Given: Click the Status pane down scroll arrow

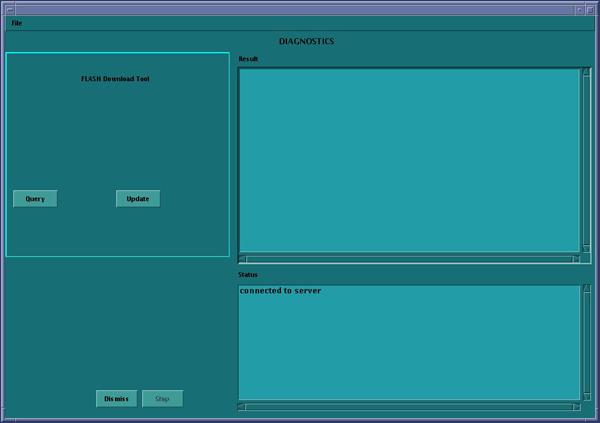Looking at the screenshot, I should click(587, 396).
